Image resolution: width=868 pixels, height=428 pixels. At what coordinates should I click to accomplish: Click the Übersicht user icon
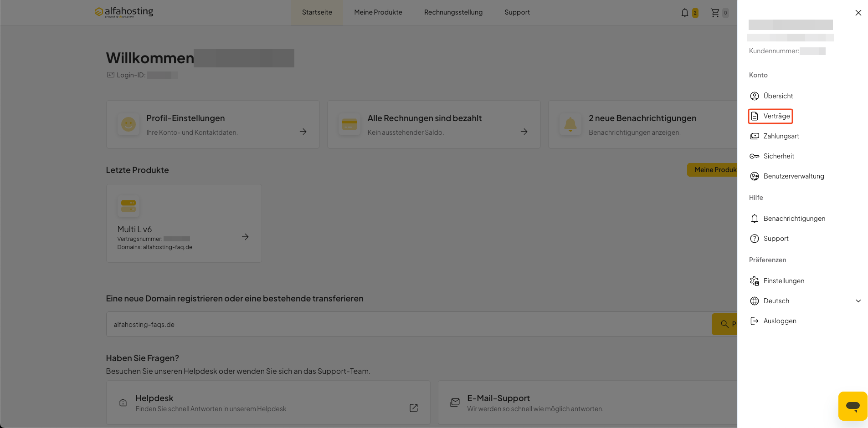click(755, 96)
